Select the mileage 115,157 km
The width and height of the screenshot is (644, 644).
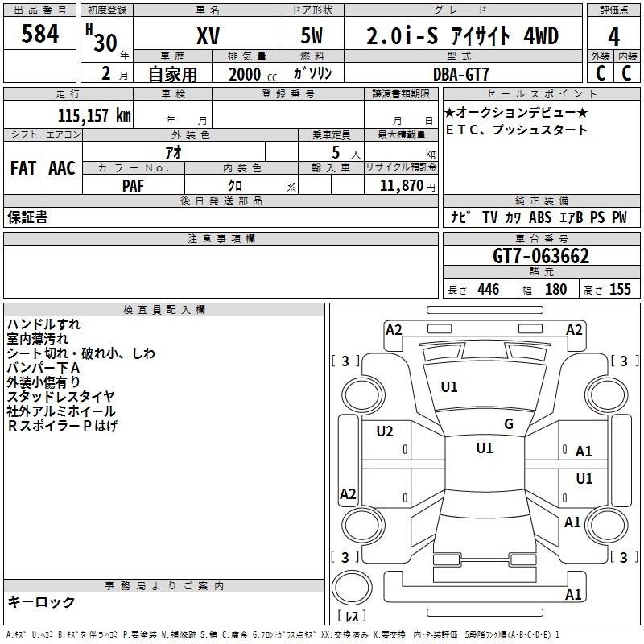[x=94, y=115]
